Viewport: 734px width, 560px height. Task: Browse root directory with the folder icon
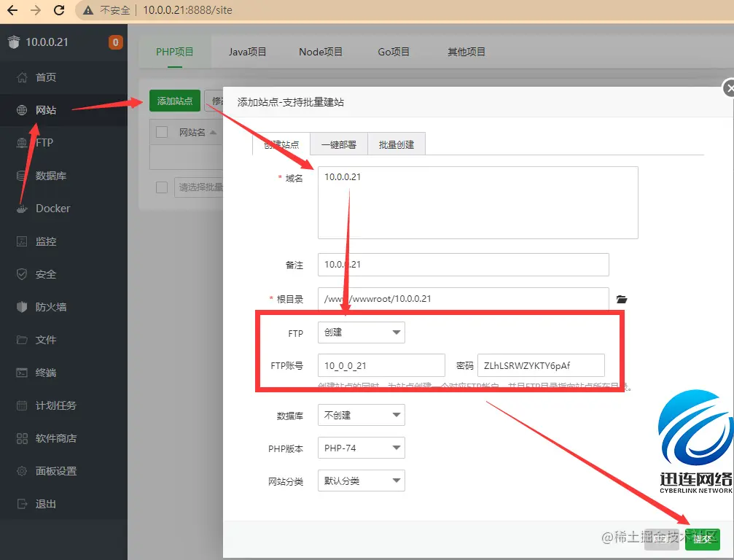[622, 299]
